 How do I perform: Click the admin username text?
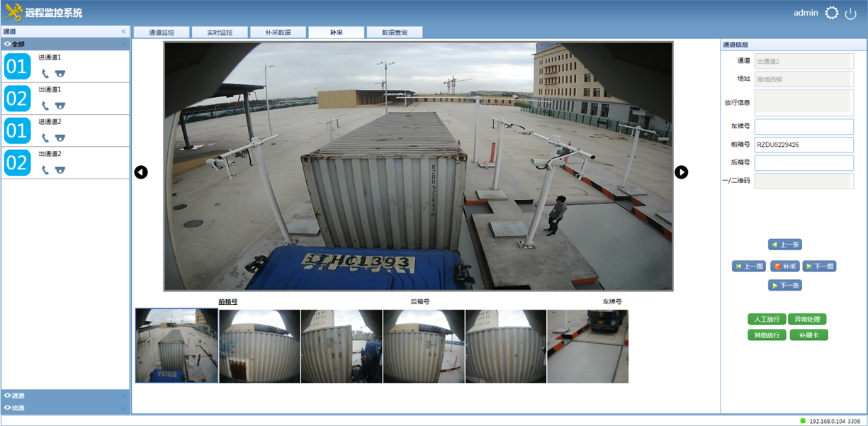pos(806,13)
